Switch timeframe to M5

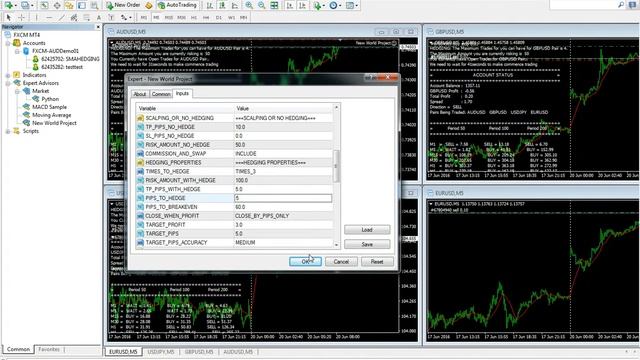point(156,18)
